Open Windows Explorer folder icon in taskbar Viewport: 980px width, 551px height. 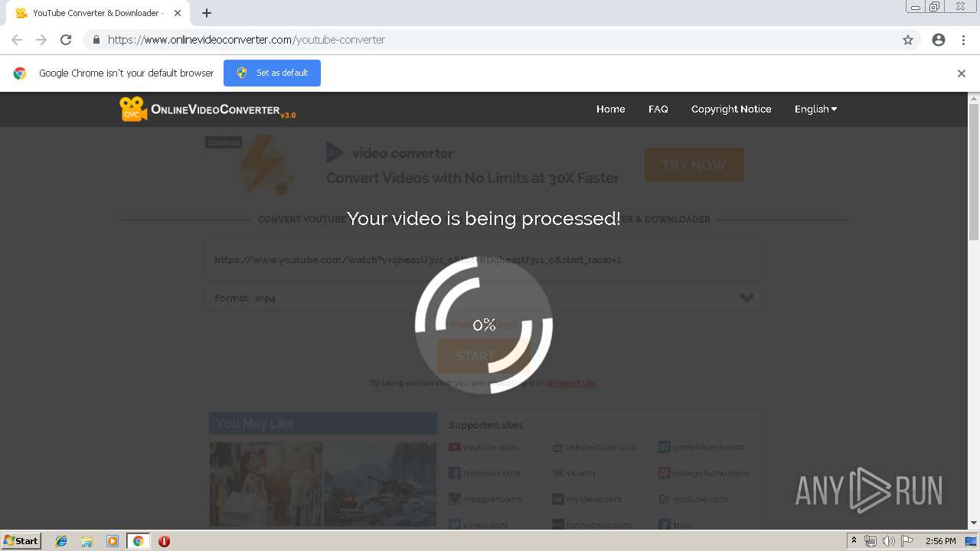pyautogui.click(x=87, y=541)
